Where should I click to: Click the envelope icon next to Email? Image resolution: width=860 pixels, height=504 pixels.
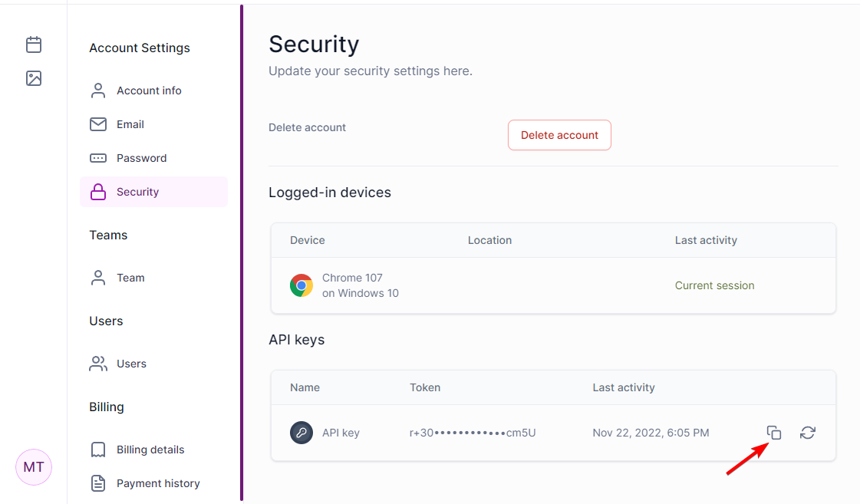tap(98, 124)
